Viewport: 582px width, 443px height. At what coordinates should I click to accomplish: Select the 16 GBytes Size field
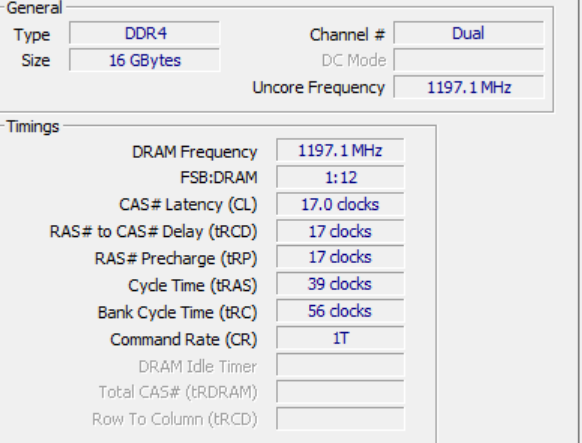[144, 60]
